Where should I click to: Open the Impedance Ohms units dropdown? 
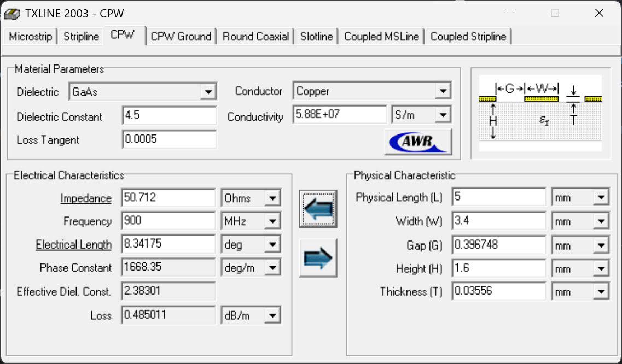click(272, 198)
